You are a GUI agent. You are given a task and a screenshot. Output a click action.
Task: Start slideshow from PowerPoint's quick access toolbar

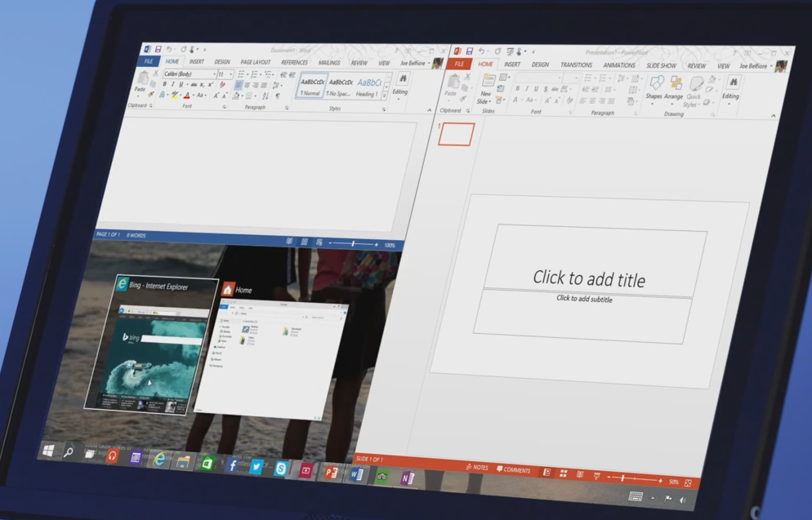(x=510, y=51)
